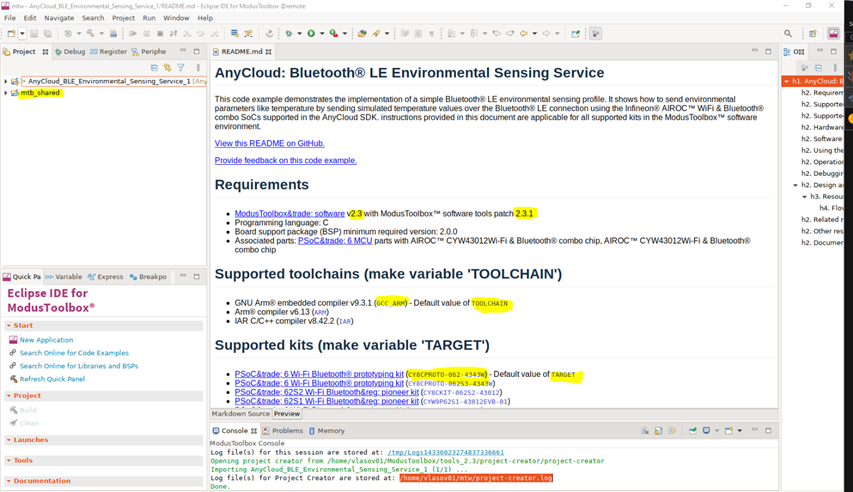853x492 pixels.
Task: Open the Navigate menu
Action: point(59,18)
